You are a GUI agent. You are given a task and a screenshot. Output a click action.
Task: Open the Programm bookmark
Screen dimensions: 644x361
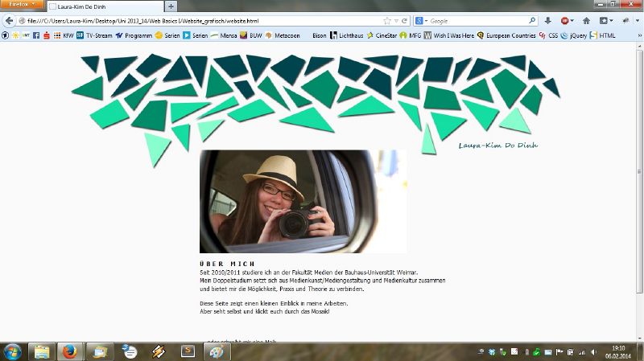tap(134, 35)
